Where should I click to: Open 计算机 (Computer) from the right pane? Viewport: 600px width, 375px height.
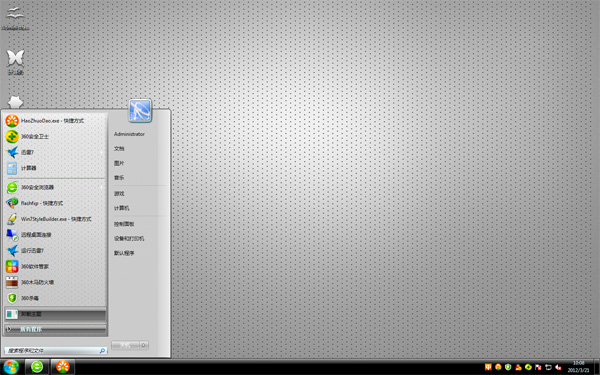(x=122, y=208)
